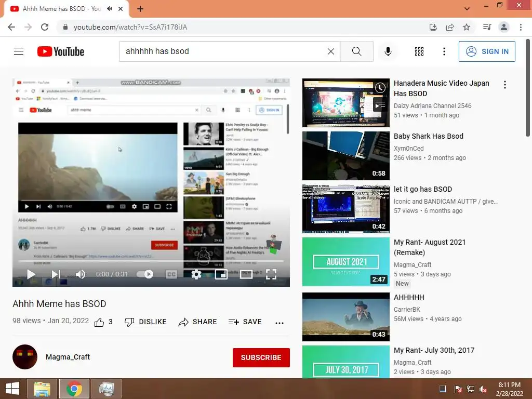This screenshot has width=532, height=399.
Task: Skip to the next video
Action: pos(56,274)
